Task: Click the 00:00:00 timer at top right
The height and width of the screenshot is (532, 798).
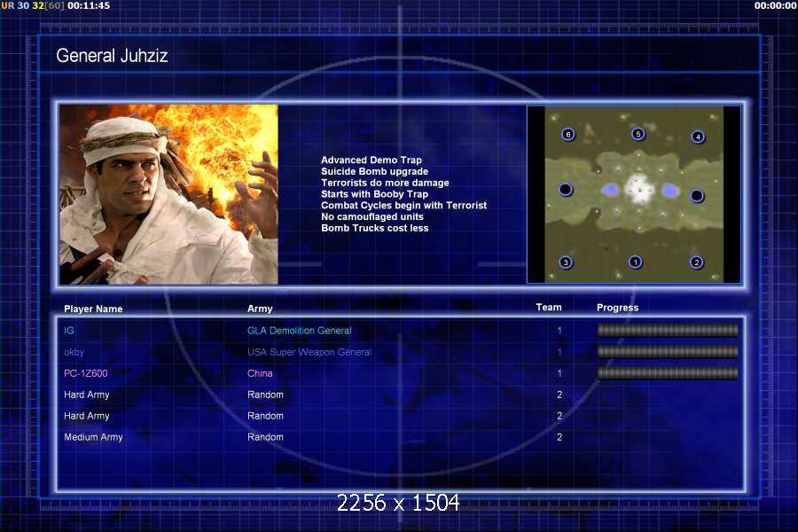Action: tap(775, 5)
